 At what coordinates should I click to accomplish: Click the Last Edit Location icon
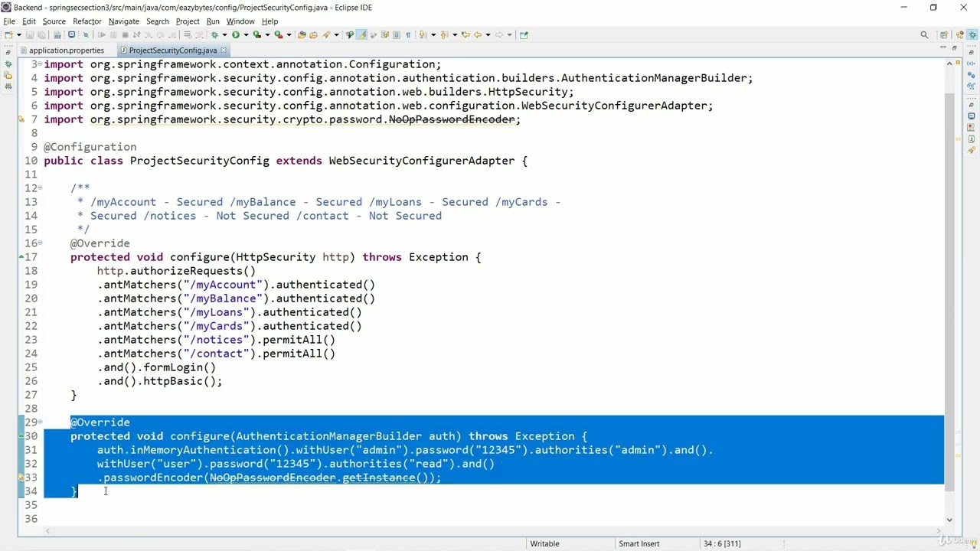click(x=465, y=34)
